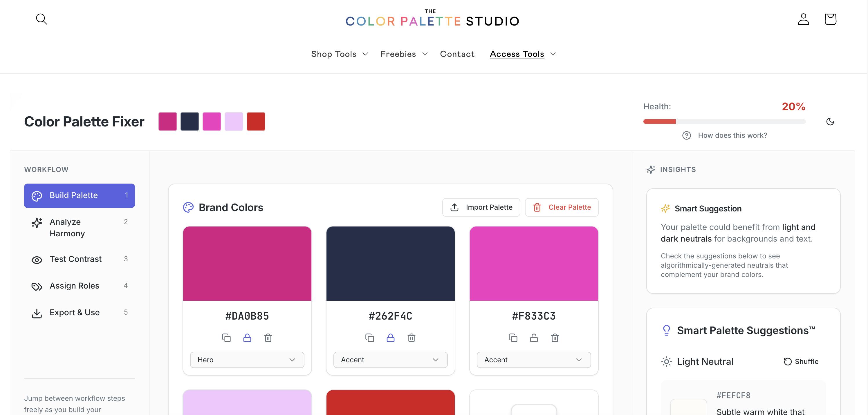Shuffle the Light Neutral suggestion

tap(801, 361)
